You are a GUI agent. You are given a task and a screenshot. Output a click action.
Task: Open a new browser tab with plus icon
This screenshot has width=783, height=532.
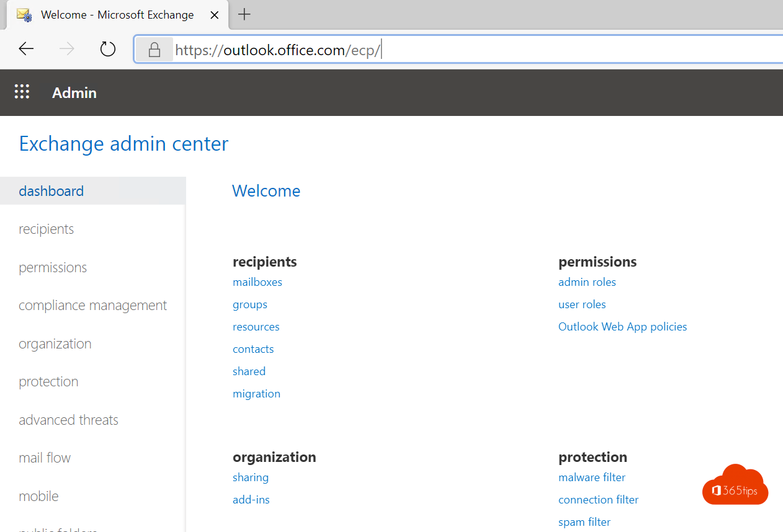244,14
